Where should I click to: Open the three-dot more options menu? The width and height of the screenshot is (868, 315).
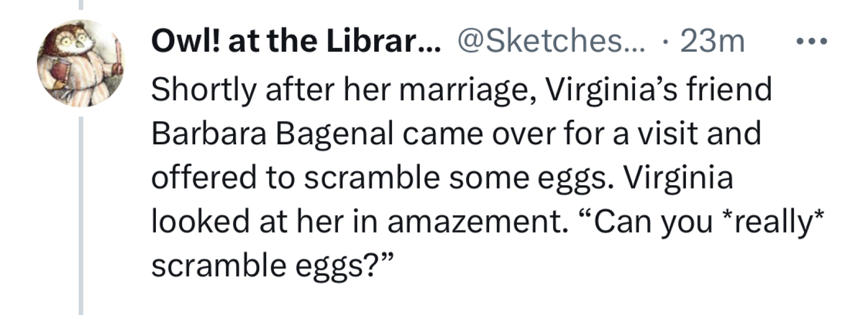point(811,41)
